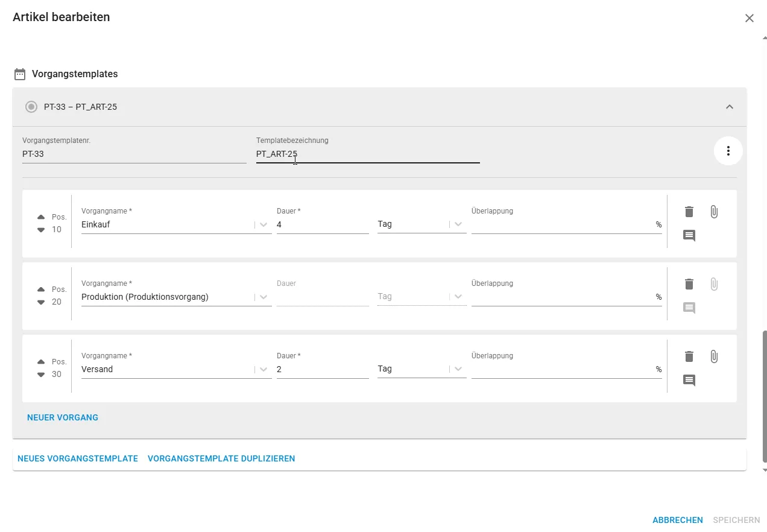Attach a file to Einkauf row

pos(714,212)
